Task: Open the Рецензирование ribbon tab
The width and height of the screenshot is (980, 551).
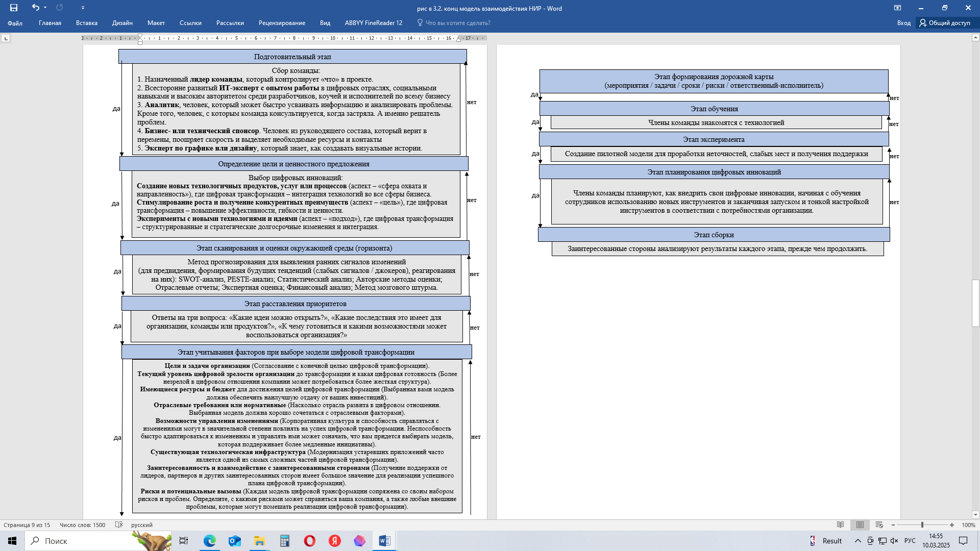Action: click(x=282, y=23)
